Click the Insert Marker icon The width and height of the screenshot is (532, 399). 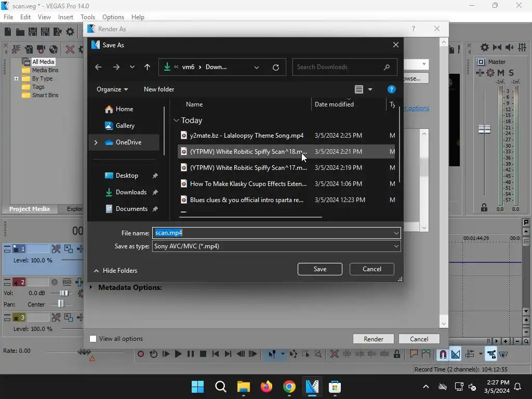(x=414, y=354)
